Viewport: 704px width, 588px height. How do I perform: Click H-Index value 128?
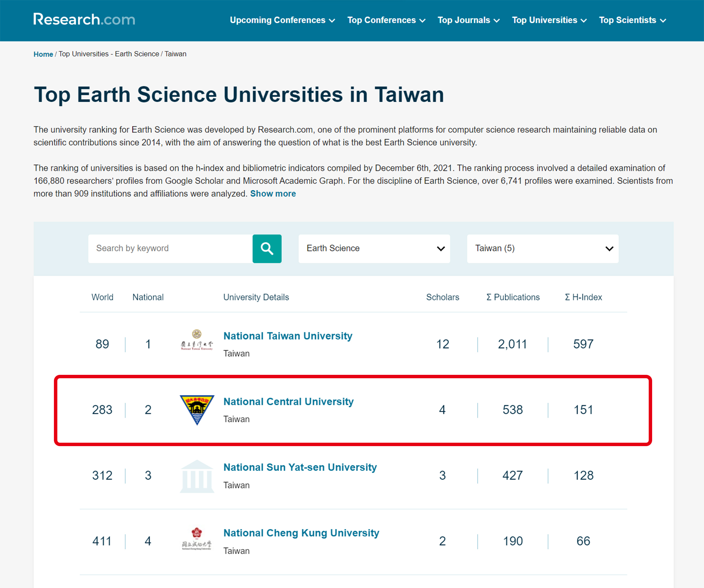click(583, 475)
